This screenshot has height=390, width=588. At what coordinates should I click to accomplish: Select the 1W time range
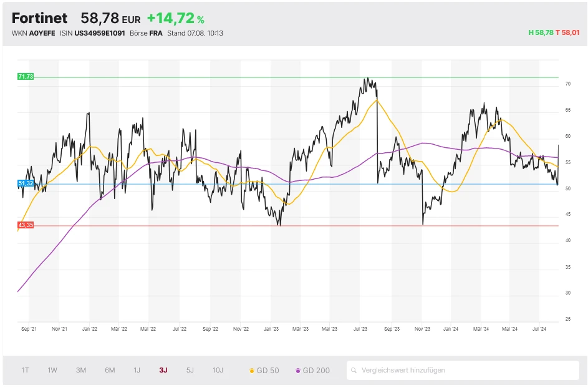(x=52, y=370)
